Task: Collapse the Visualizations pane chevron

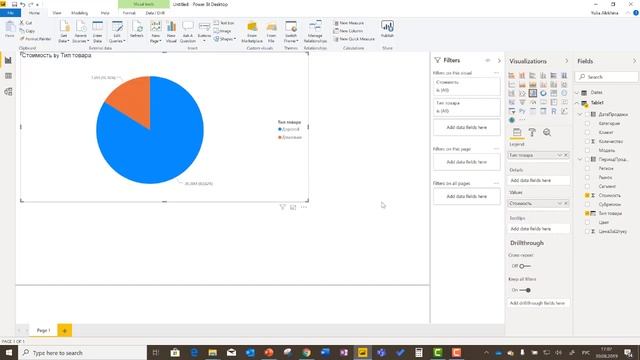Action: [x=566, y=61]
